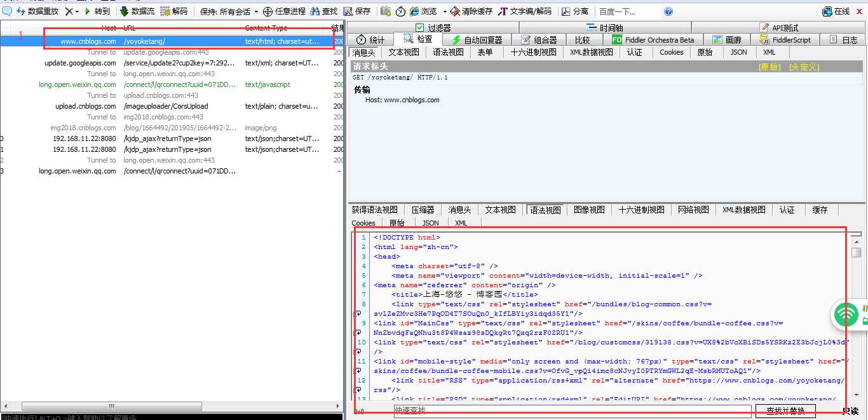Open the 文字编/解码 text wizard
The height and width of the screenshot is (420, 868).
[503, 11]
